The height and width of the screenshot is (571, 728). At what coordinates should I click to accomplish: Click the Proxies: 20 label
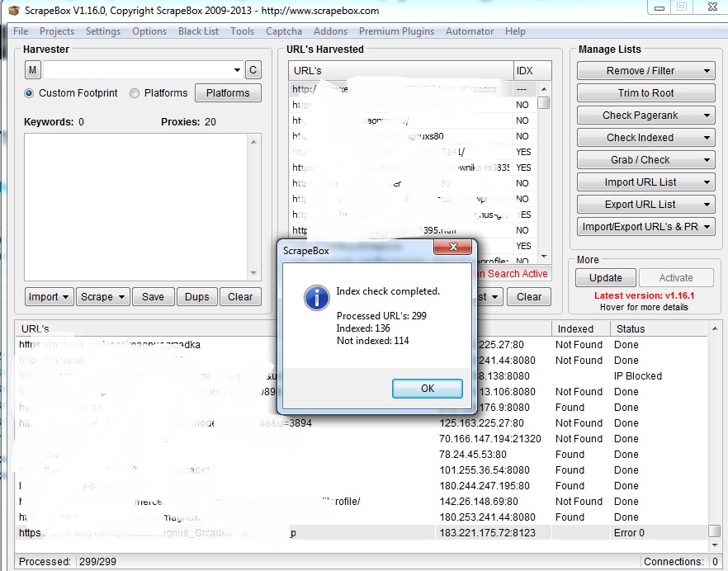click(x=188, y=122)
